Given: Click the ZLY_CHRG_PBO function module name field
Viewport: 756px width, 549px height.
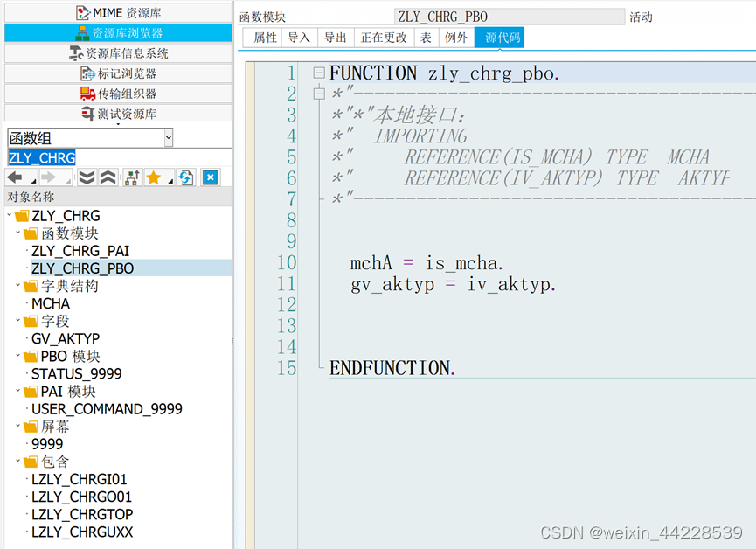Looking at the screenshot, I should [510, 17].
